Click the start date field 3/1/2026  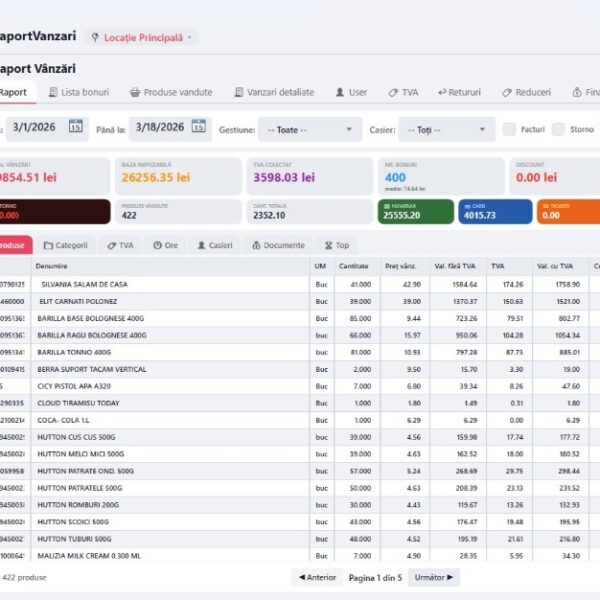coord(47,129)
